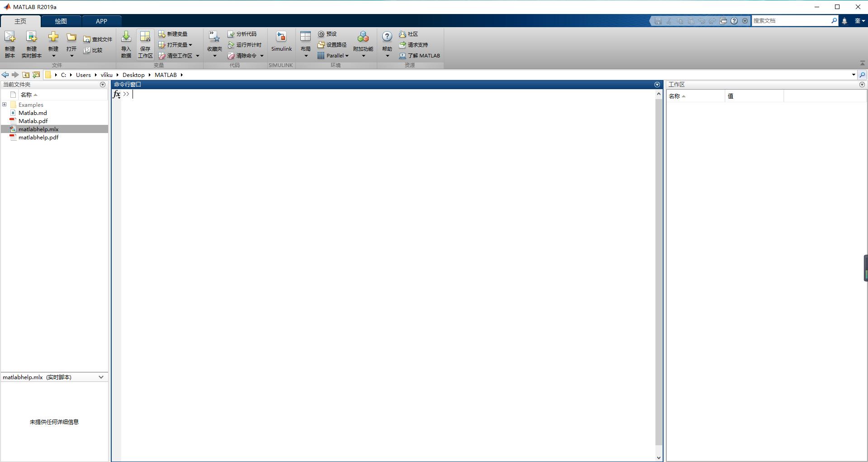Minimize the toolstrip with the collapse arrow
This screenshot has width=868, height=462.
[862, 63]
